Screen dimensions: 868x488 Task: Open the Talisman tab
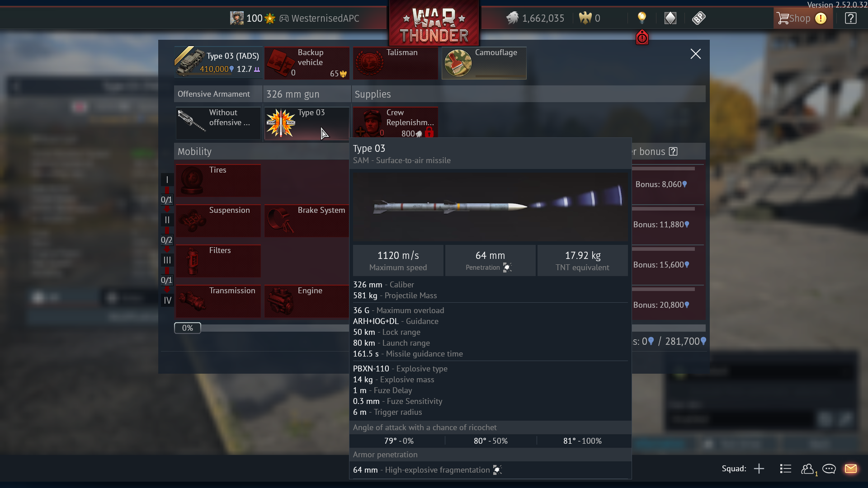[395, 63]
